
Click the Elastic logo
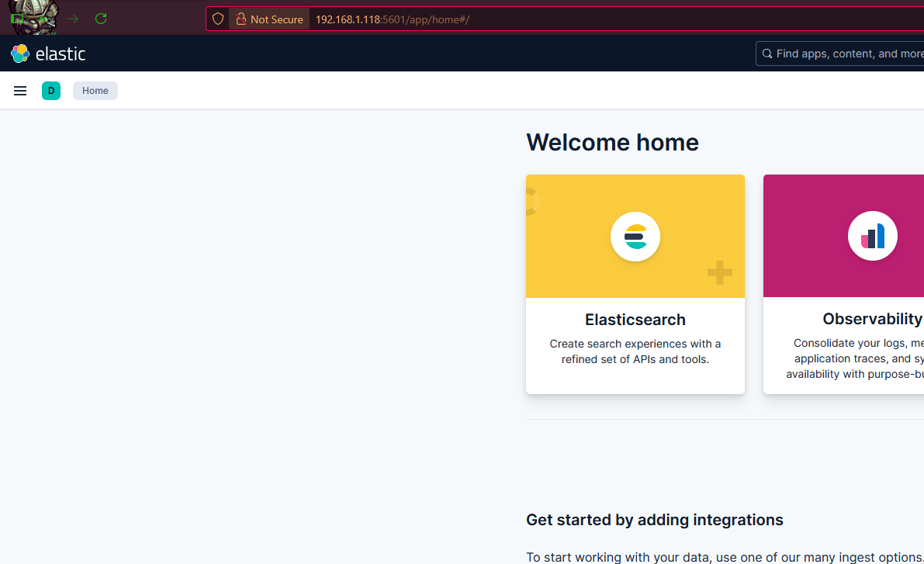click(x=48, y=54)
